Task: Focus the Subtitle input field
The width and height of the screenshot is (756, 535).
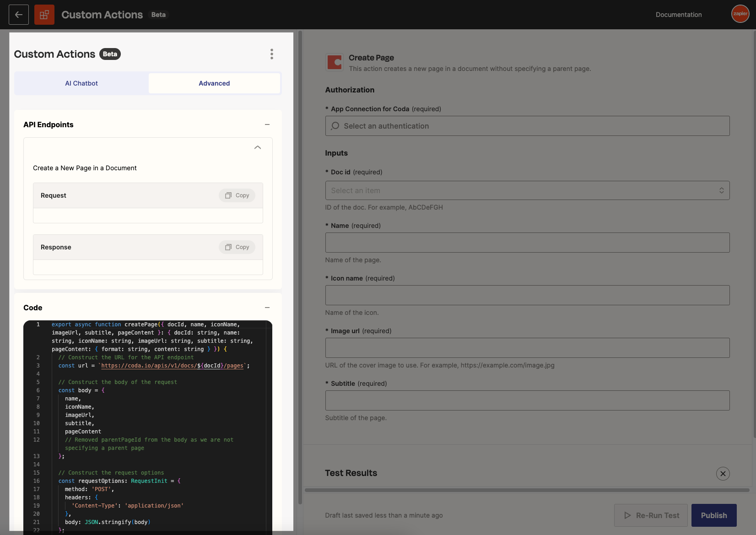Action: coord(527,400)
